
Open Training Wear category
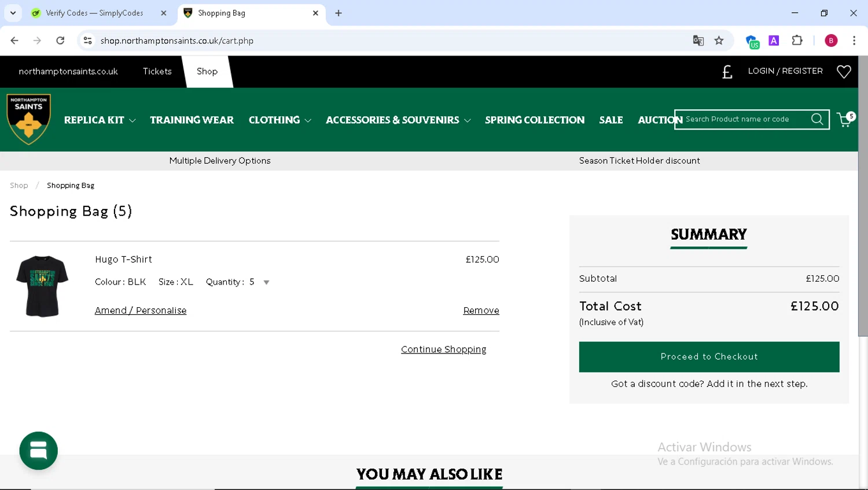[192, 120]
